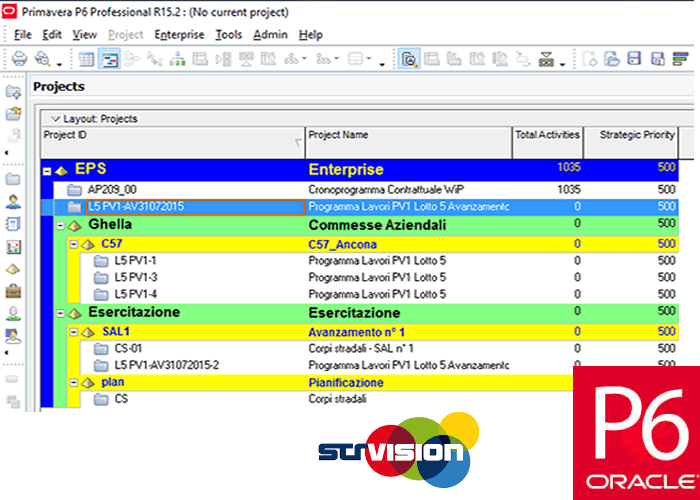The height and width of the screenshot is (500, 700).
Task: Sort by the Strategic Priority column header
Action: click(631, 142)
